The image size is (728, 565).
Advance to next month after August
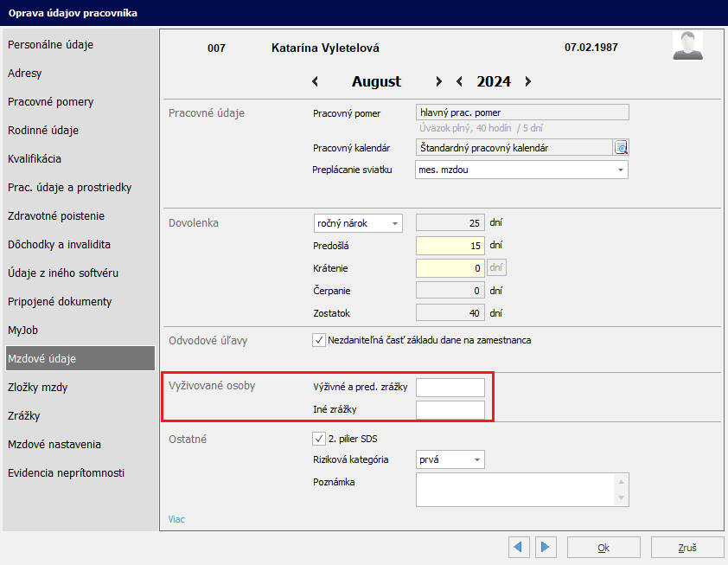(x=438, y=82)
